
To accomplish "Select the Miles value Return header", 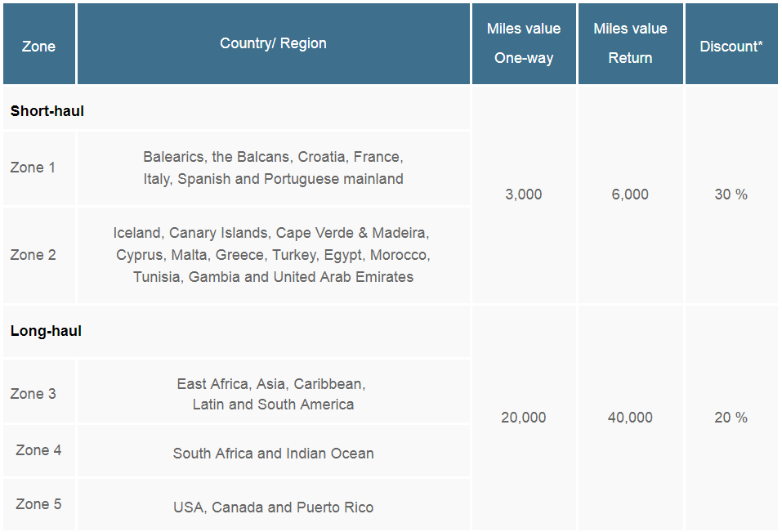I will (630, 44).
